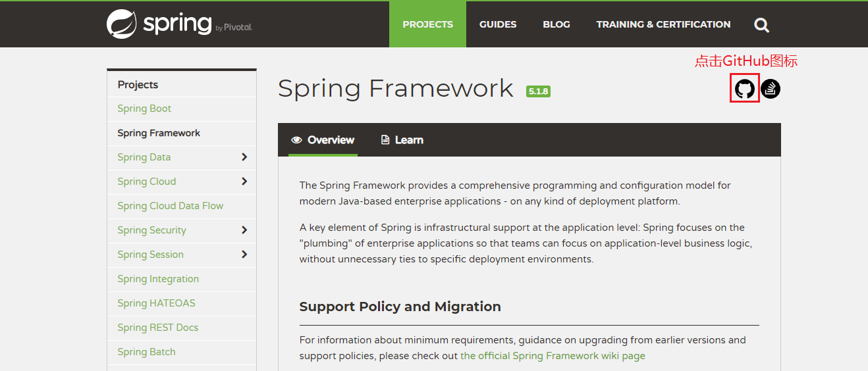Expand the Spring Data submenu arrow
Image resolution: width=868 pixels, height=371 pixels.
244,157
